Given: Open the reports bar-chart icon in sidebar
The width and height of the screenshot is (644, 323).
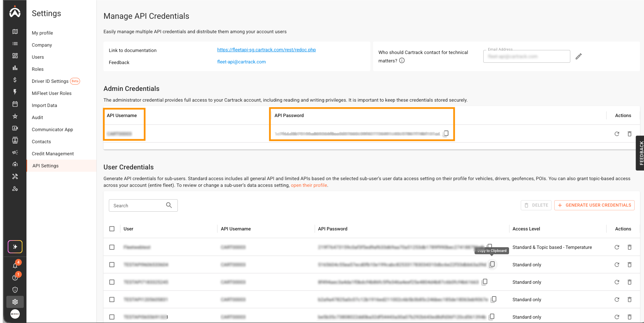Looking at the screenshot, I should [15, 67].
